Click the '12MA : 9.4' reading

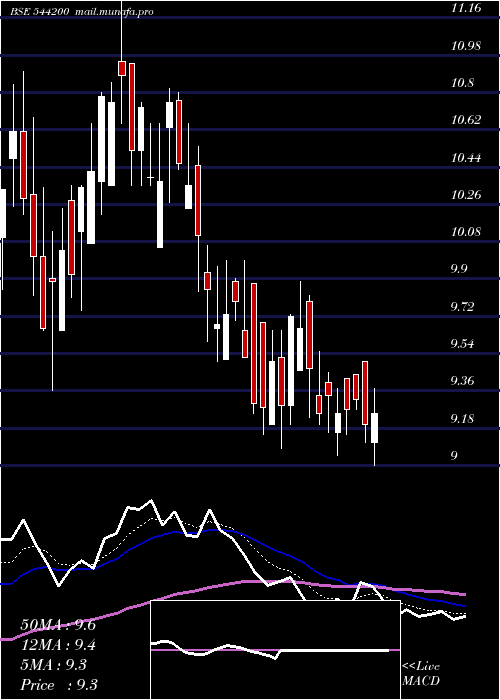tap(58, 645)
